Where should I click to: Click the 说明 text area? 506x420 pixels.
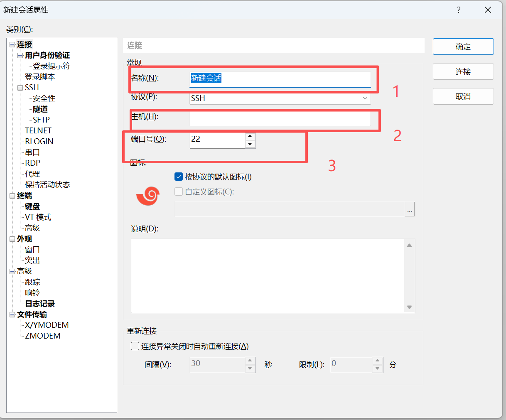pyautogui.click(x=268, y=276)
